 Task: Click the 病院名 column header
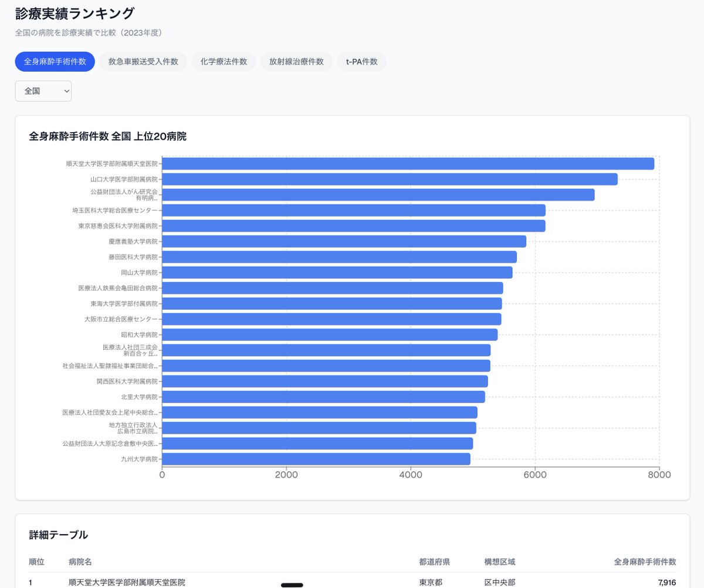[80, 562]
